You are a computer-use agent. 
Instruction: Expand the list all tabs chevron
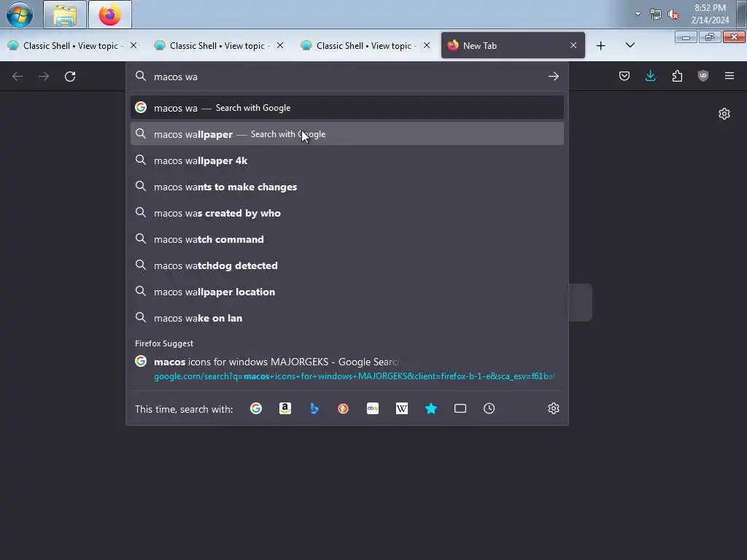[630, 45]
